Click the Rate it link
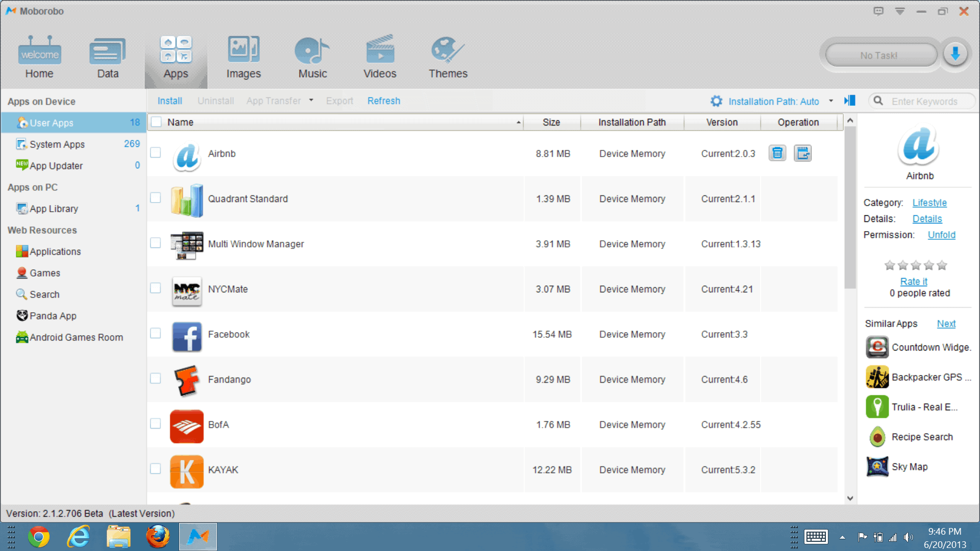The height and width of the screenshot is (551, 980). tap(914, 281)
